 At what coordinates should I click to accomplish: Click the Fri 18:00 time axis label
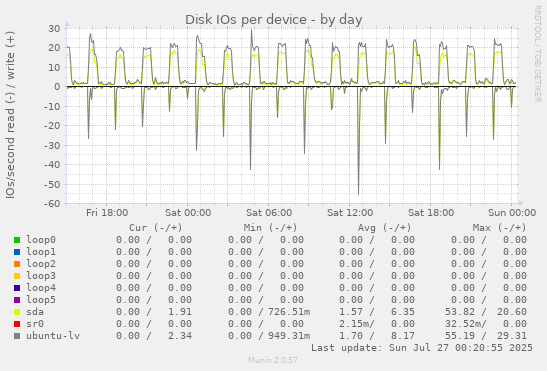coord(107,213)
